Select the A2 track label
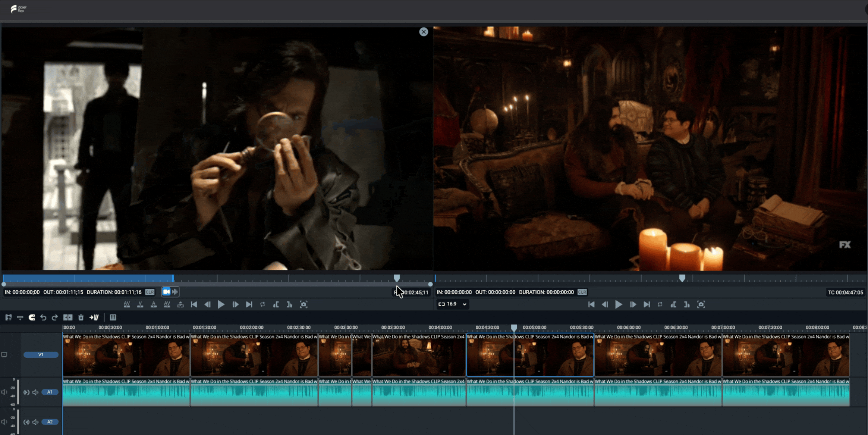This screenshot has height=435, width=868. [x=50, y=422]
